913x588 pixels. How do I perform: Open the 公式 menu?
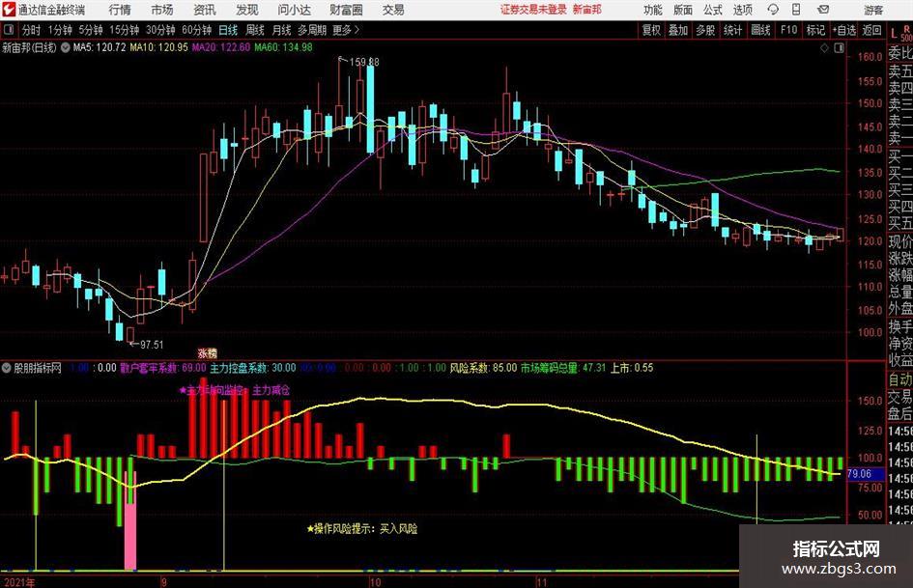tap(713, 10)
